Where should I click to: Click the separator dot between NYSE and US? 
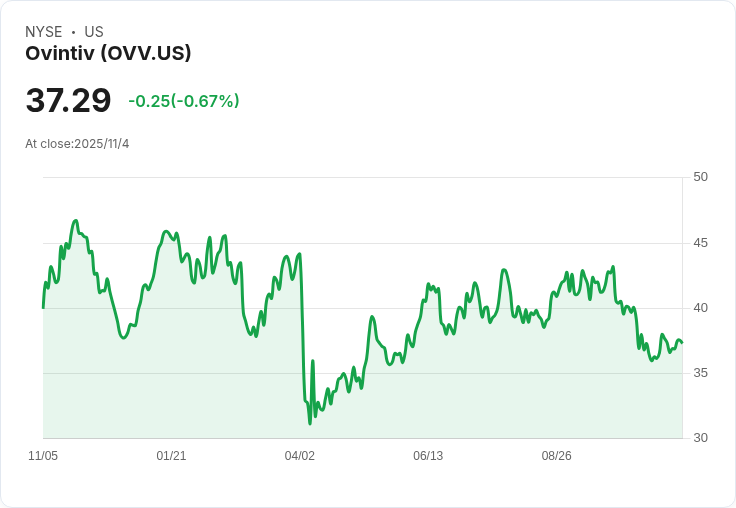click(x=73, y=32)
